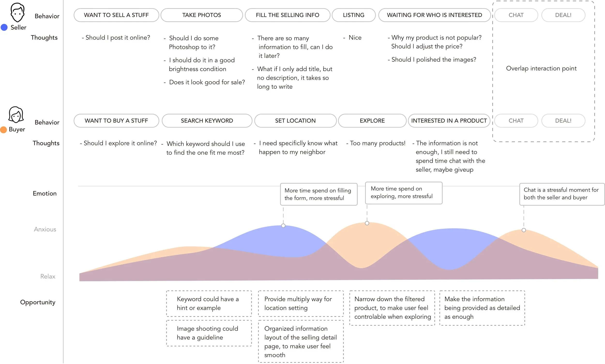Select the orange Buyer legend dot
This screenshot has height=364, width=605.
[3, 130]
